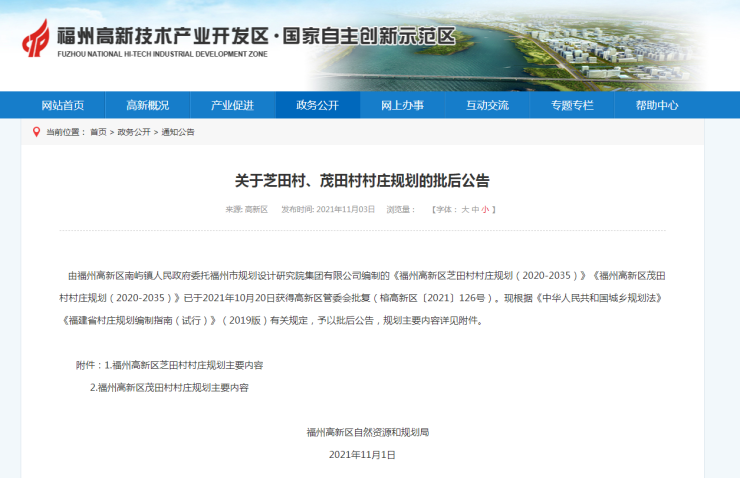
Task: Set font size to 大 (large)
Action: click(x=464, y=210)
